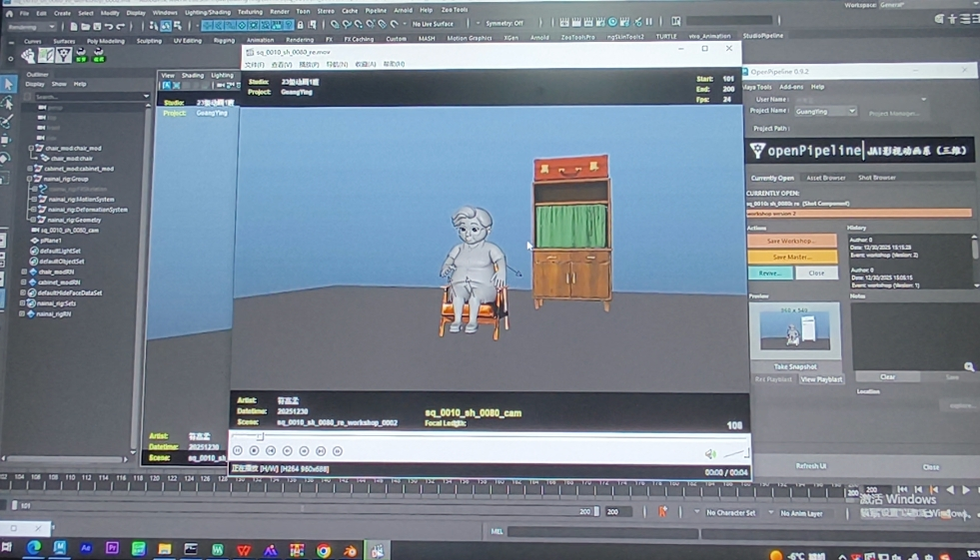Image resolution: width=980 pixels, height=560 pixels.
Task: Expand the naimai_rigRN reference node
Action: [24, 313]
